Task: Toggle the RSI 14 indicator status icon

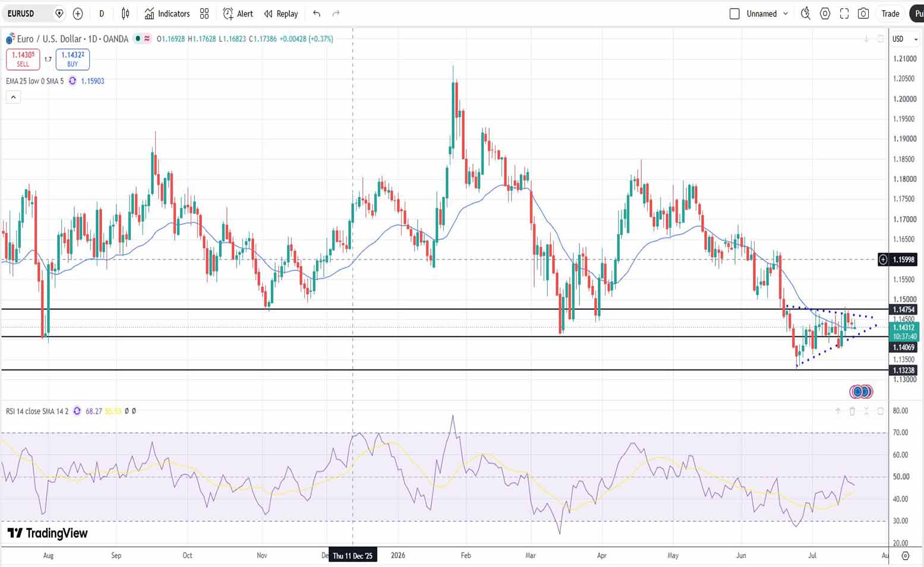Action: (x=77, y=411)
